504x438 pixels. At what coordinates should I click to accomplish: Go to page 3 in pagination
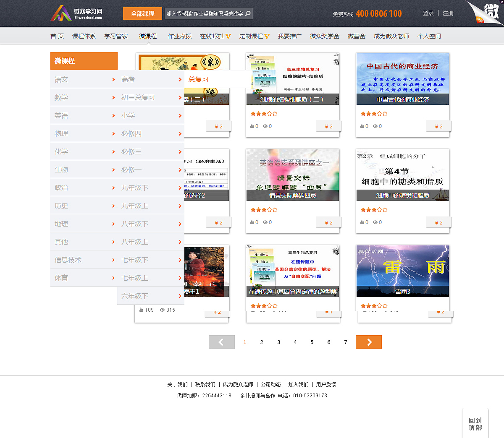(x=278, y=342)
